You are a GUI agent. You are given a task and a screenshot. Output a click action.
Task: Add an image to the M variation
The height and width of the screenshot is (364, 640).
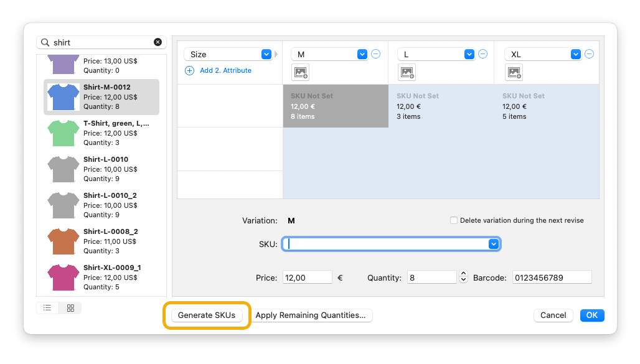coord(300,72)
